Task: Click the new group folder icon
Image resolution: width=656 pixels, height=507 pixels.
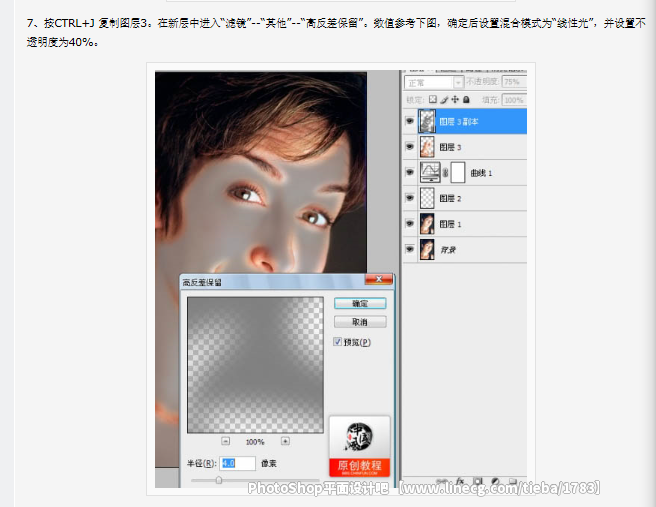Action: (513, 481)
